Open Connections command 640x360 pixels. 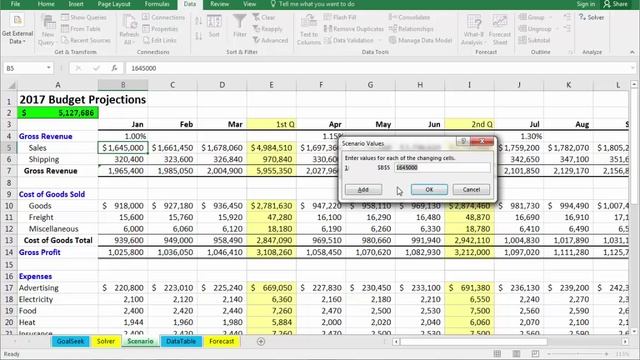(163, 18)
